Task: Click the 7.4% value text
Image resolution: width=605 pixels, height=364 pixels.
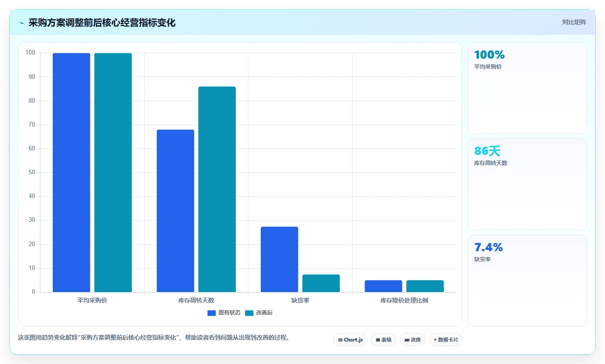Action: pyautogui.click(x=488, y=247)
